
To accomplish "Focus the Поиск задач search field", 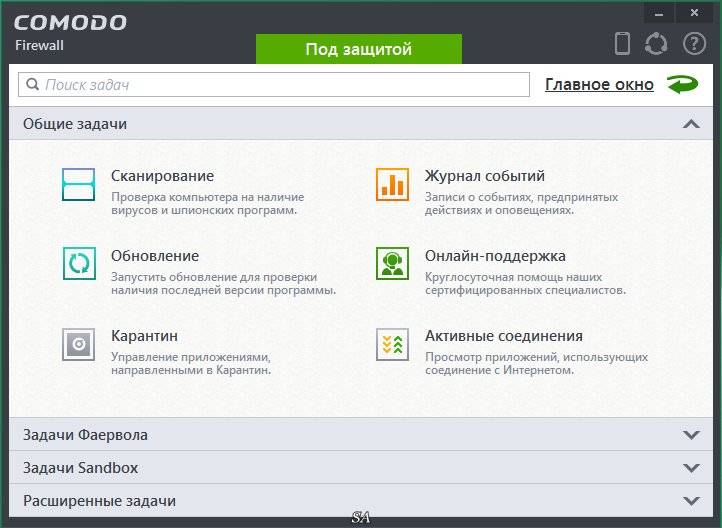I will coord(274,85).
